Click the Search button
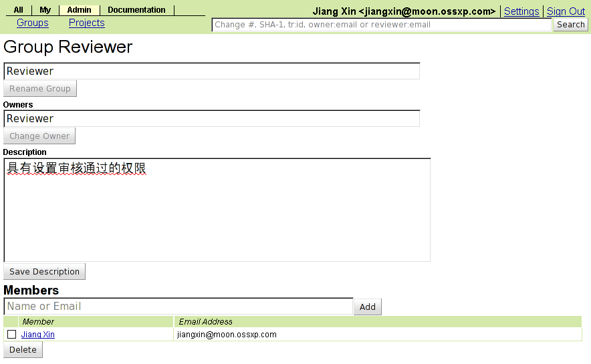The image size is (591, 364). [x=571, y=25]
